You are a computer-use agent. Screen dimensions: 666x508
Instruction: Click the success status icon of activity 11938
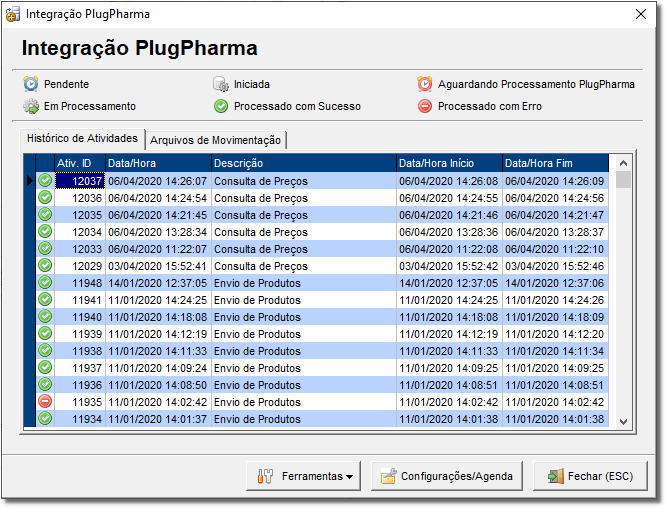45,350
